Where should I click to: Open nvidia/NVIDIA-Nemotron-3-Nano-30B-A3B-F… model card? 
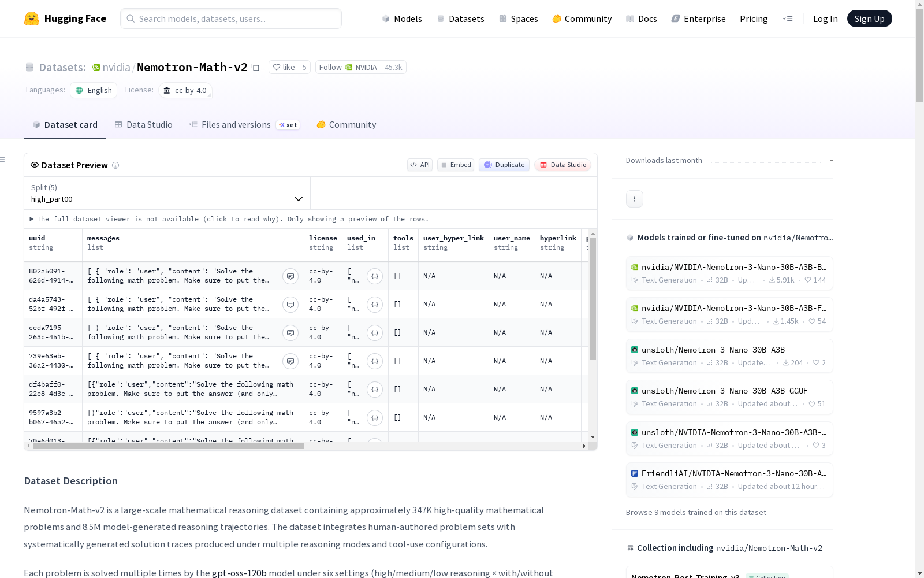pos(729,314)
